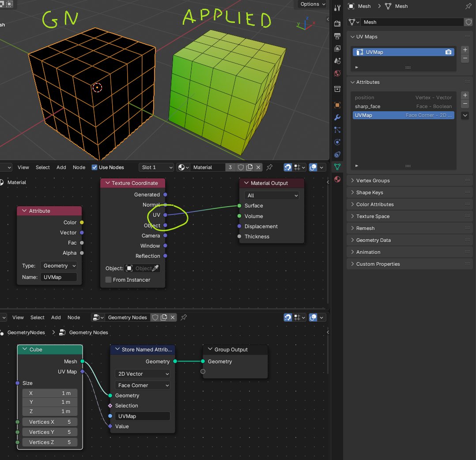
Task: Open shader editor Node menu
Action: [79, 167]
